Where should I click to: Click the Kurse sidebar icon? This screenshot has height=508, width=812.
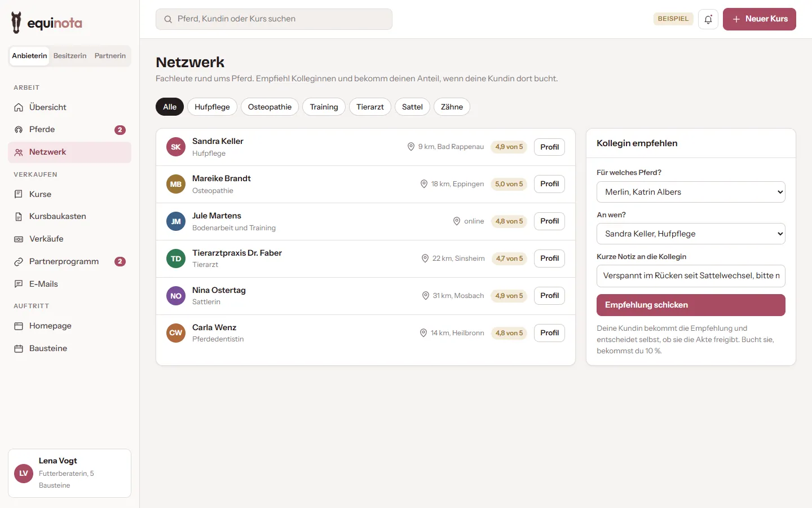point(19,194)
